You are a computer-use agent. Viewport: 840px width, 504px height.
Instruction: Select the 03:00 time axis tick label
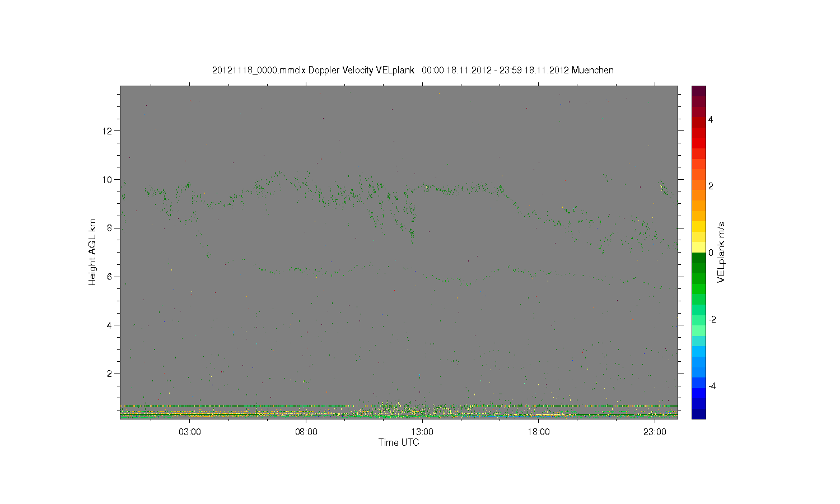190,432
